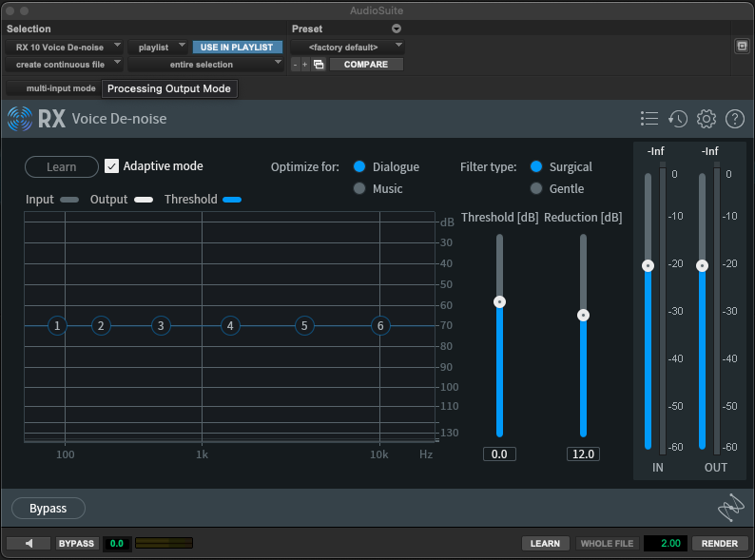Screen dimensions: 755x560
Task: Choose Gentle filter type
Action: pyautogui.click(x=536, y=188)
